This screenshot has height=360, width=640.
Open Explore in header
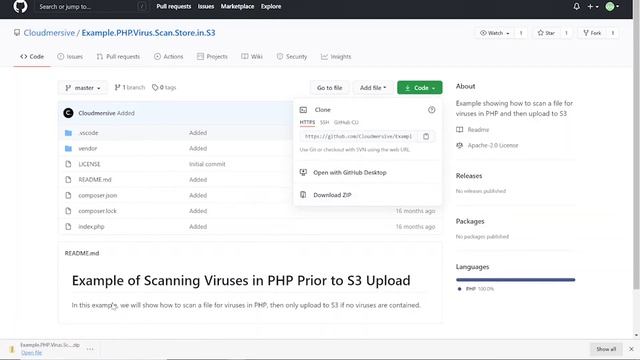tap(271, 7)
